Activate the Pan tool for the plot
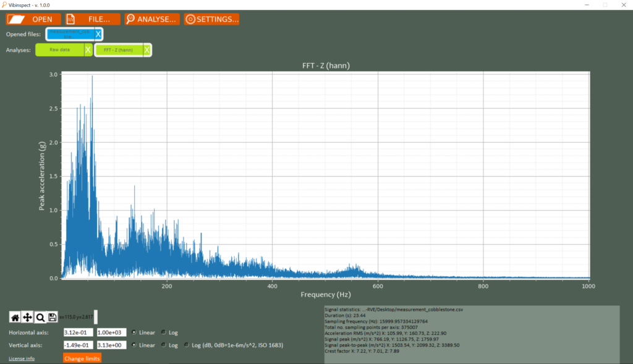This screenshot has width=633, height=364. (27, 316)
